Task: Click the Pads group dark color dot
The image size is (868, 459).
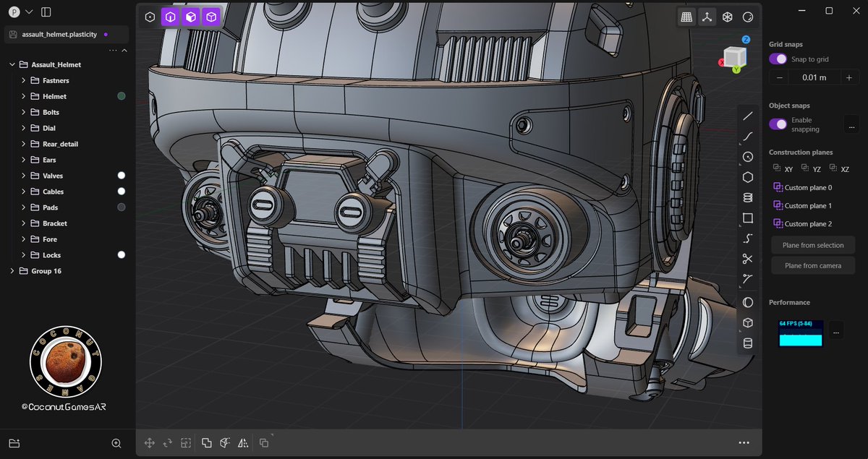Action: pos(122,207)
